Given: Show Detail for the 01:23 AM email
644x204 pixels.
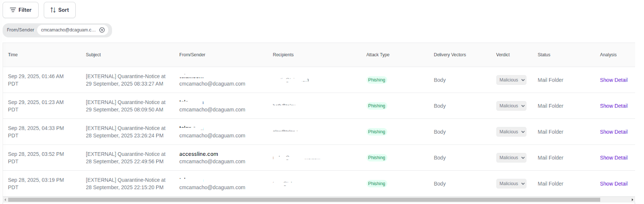Looking at the screenshot, I should tap(613, 106).
